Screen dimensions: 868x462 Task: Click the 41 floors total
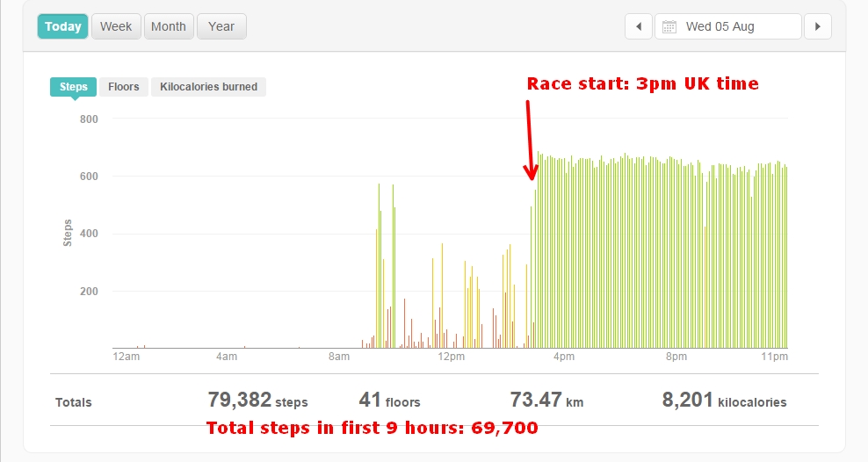pos(389,400)
